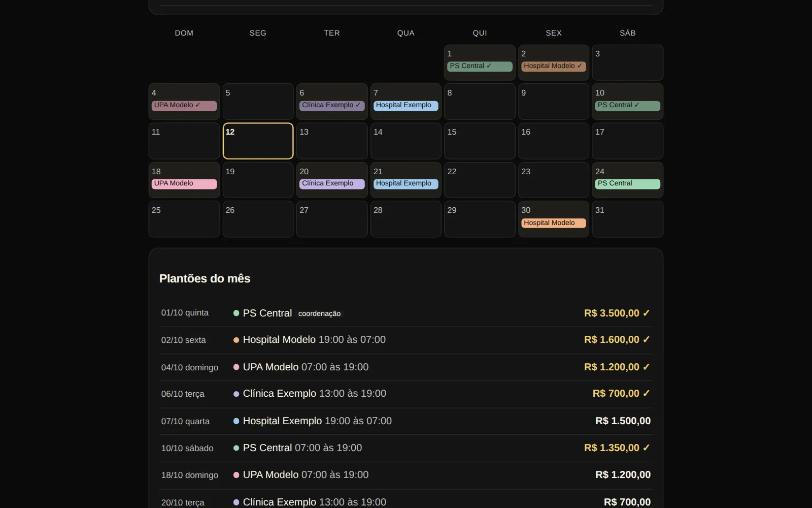Image resolution: width=812 pixels, height=508 pixels.
Task: Pick calendar day 27
Action: click(332, 219)
